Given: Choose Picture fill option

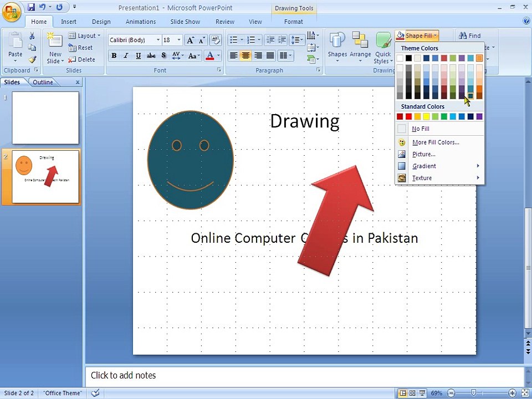Looking at the screenshot, I should (x=439, y=154).
